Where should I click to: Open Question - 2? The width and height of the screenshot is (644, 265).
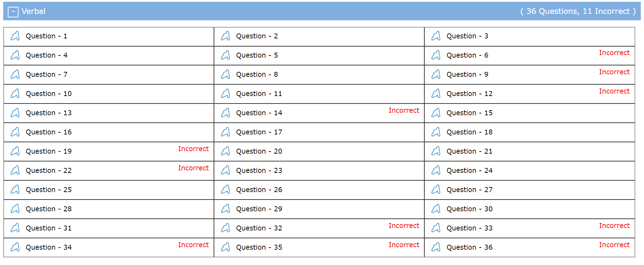point(257,36)
